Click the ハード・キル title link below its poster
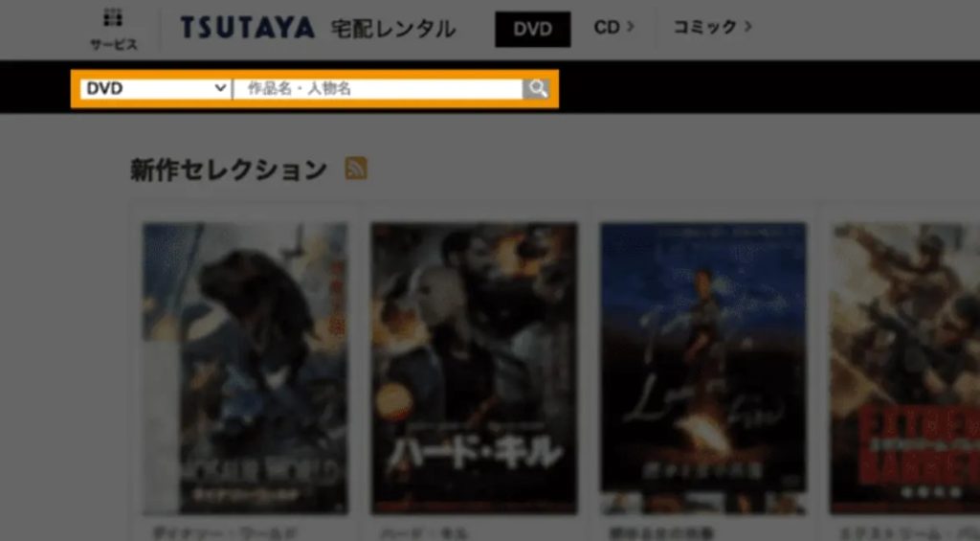The height and width of the screenshot is (541, 980). tap(410, 531)
